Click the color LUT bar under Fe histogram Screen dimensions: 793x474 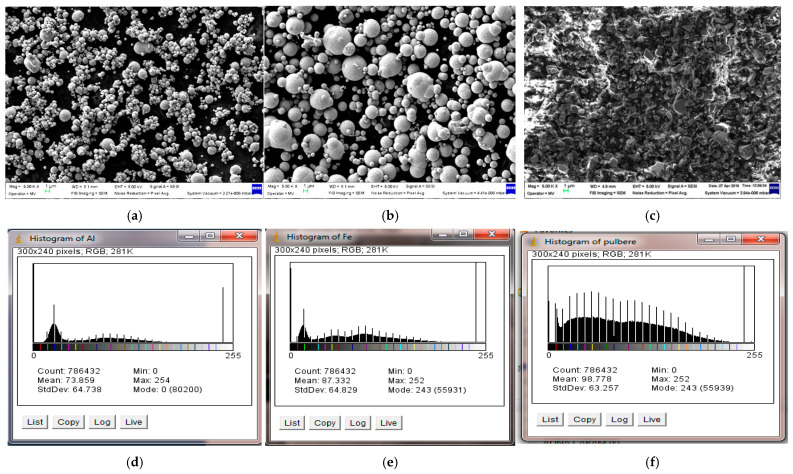[388, 347]
